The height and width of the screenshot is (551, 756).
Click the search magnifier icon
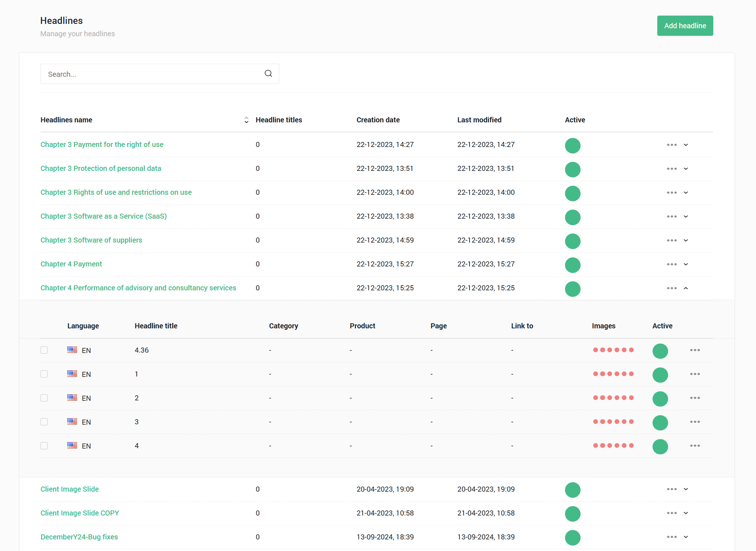tap(268, 73)
